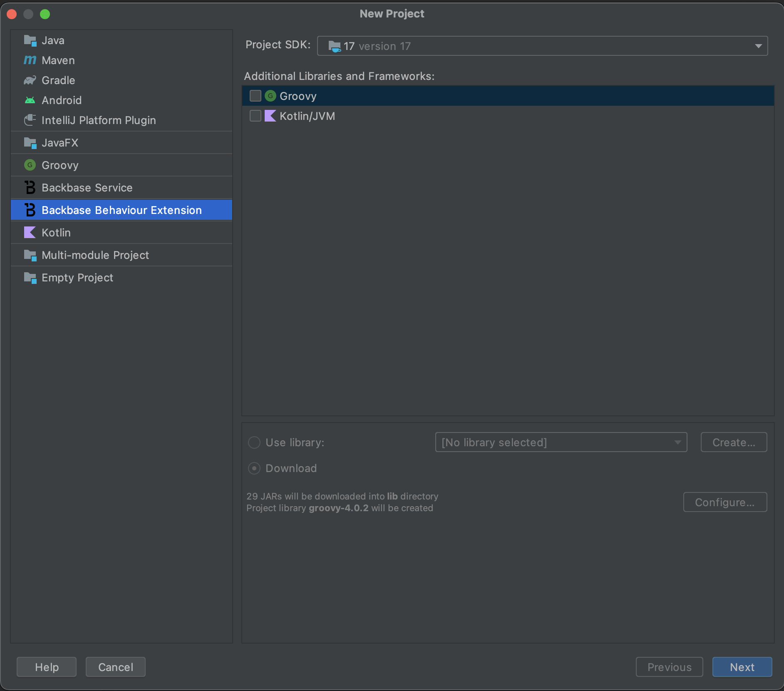The width and height of the screenshot is (784, 691).
Task: Select Maven project type label
Action: (x=58, y=60)
